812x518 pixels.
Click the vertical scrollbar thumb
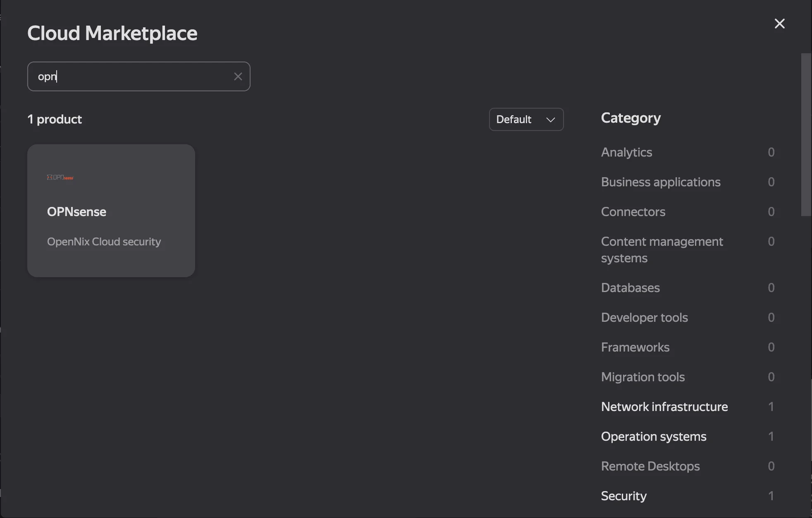click(806, 135)
